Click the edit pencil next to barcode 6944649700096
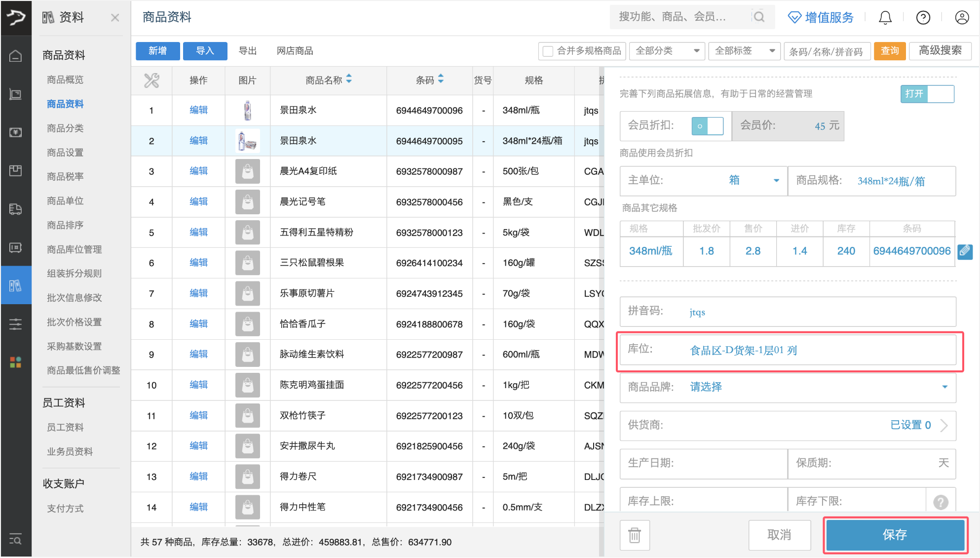 tap(965, 251)
